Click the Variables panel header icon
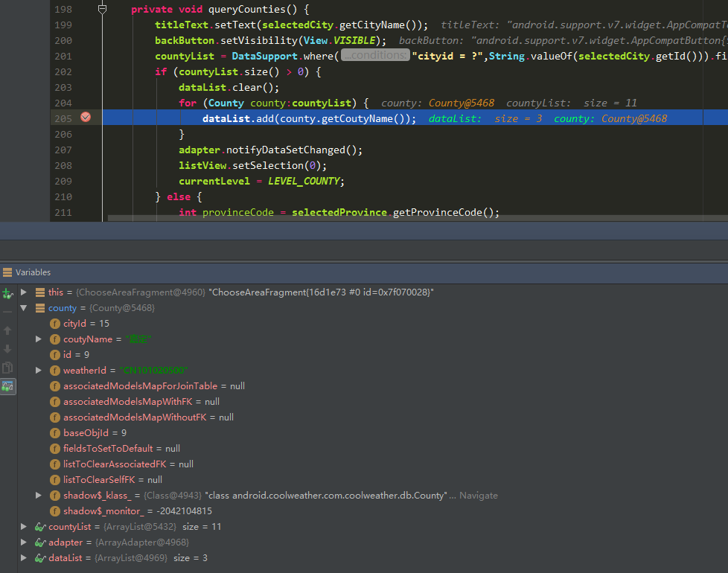The height and width of the screenshot is (573, 728). (x=7, y=272)
